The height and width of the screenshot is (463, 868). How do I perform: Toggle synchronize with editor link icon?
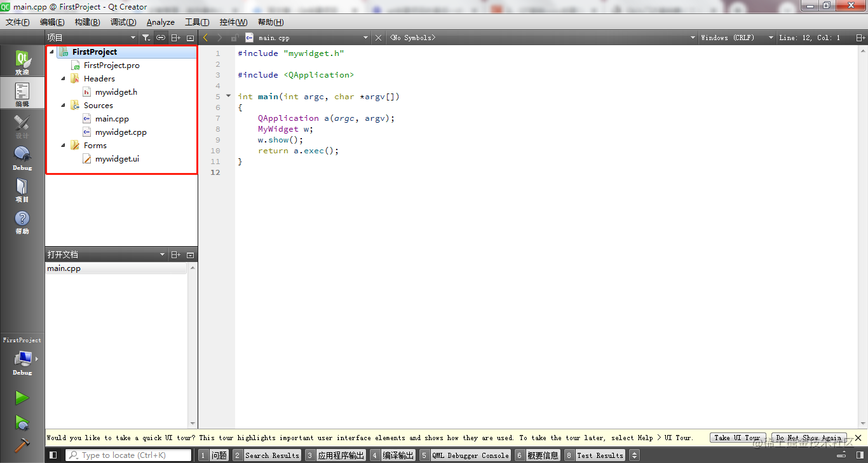[161, 38]
